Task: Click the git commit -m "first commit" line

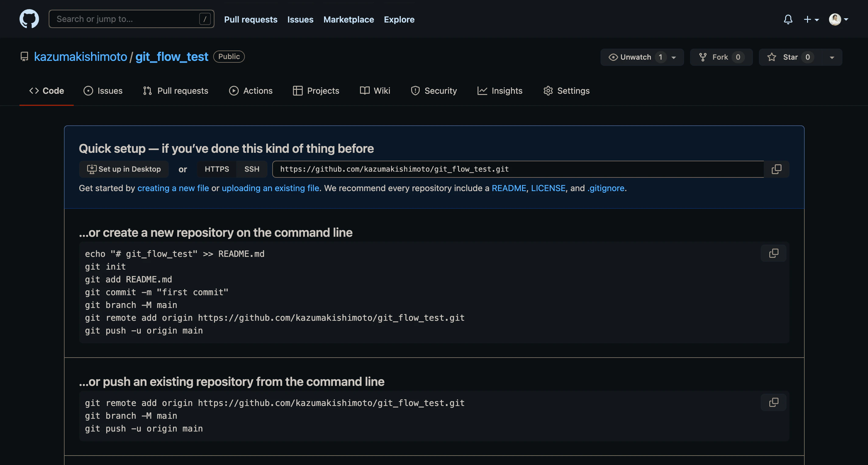Action: coord(157,292)
